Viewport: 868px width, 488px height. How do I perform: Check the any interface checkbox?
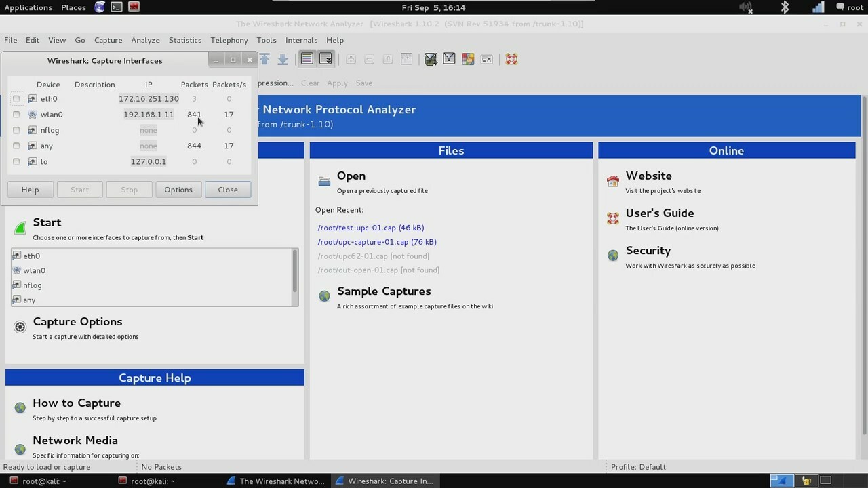[x=16, y=146]
